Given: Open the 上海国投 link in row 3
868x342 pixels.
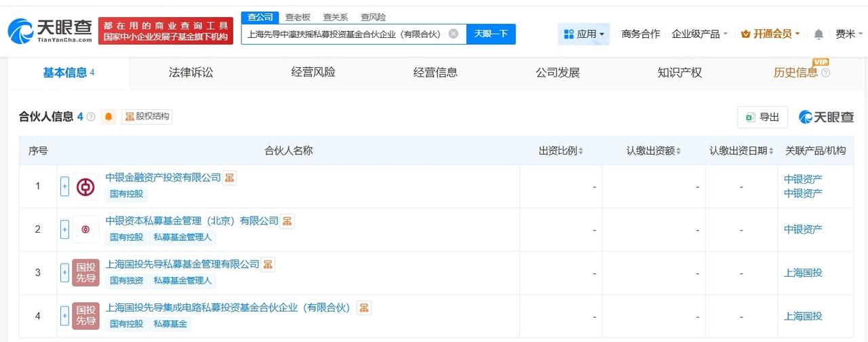Looking at the screenshot, I should point(803,273).
